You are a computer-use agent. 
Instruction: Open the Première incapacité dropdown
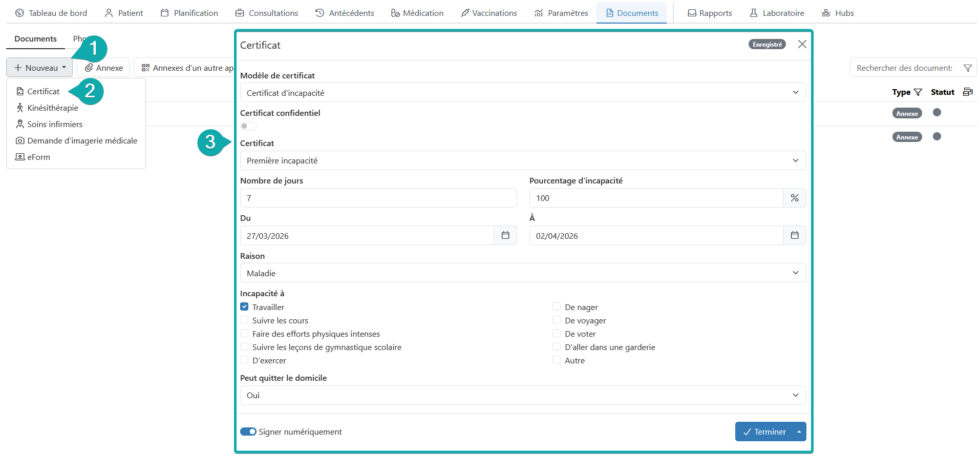click(523, 160)
